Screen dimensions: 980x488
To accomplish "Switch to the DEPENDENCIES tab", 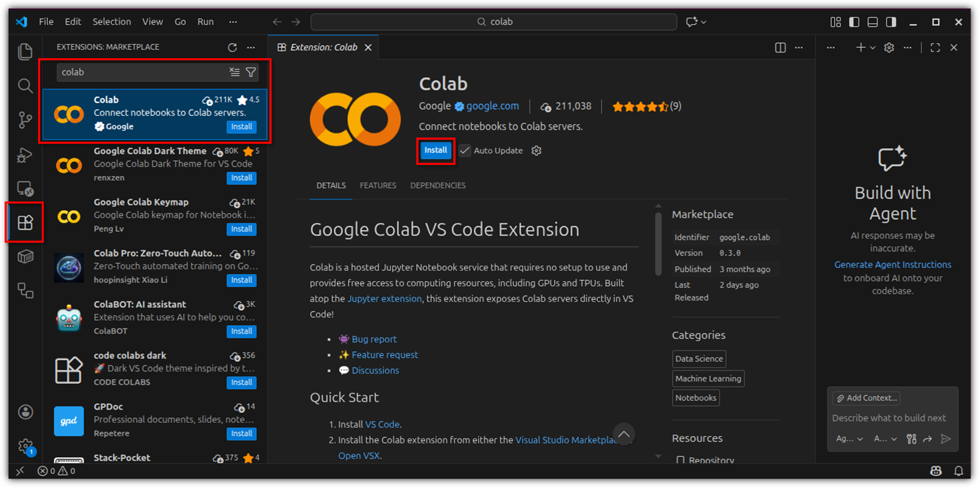I will click(437, 186).
